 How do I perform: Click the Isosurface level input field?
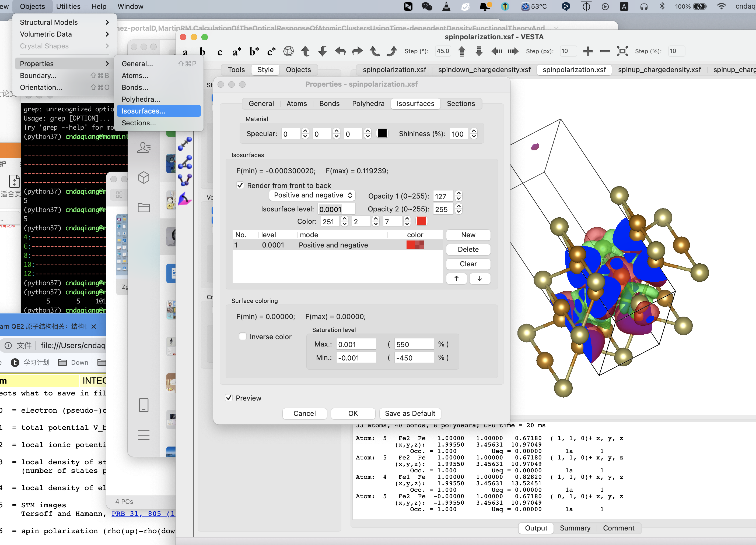click(x=336, y=209)
